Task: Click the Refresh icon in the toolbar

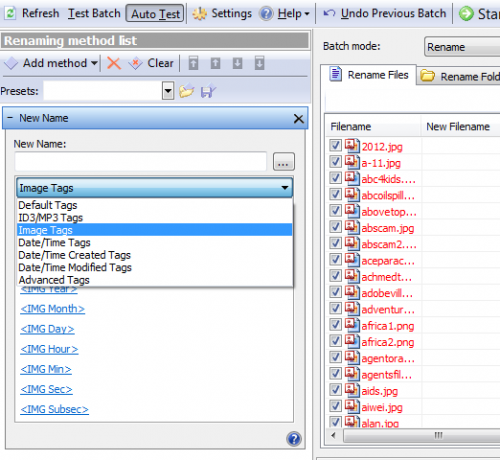Action: pos(11,13)
